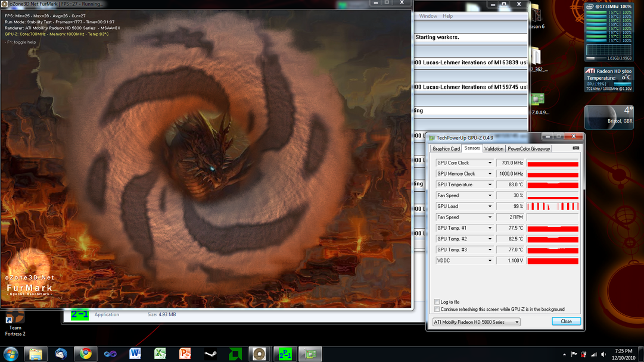This screenshot has width=644, height=362.
Task: Open Steam from the taskbar
Action: 210,354
